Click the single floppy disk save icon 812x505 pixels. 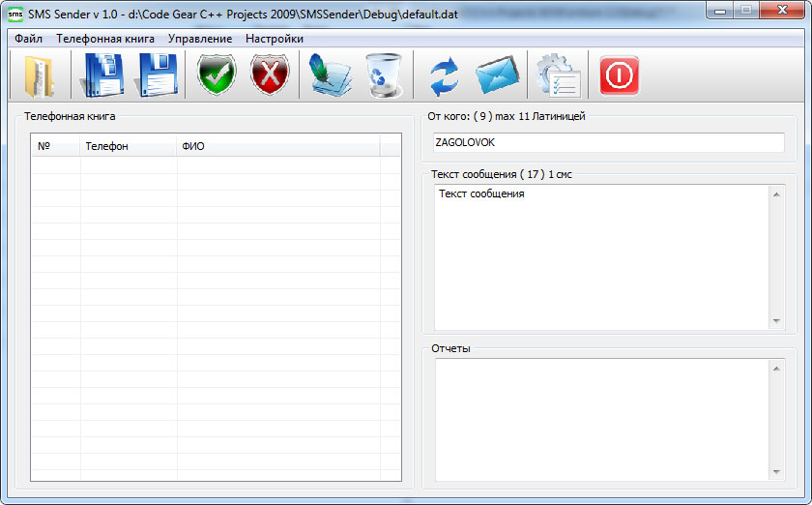click(157, 75)
